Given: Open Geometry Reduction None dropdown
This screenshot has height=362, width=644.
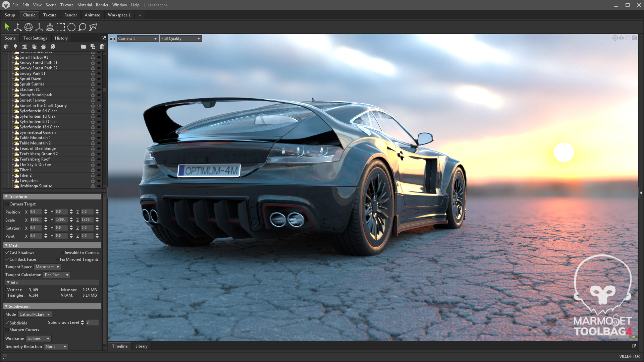Looking at the screenshot, I should click(x=56, y=347).
